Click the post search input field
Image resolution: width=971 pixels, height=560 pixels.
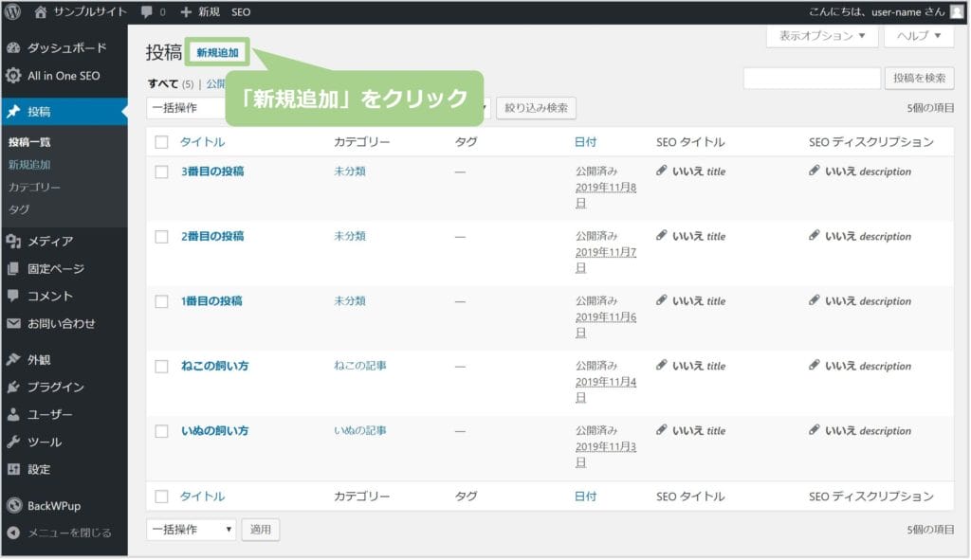click(812, 79)
